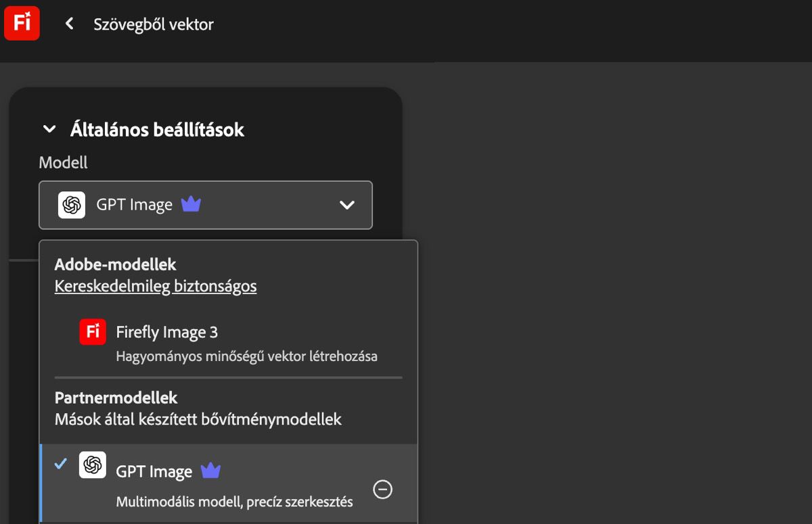
Task: Click the premium crown icon in the GPT Image list row
Action: [210, 471]
